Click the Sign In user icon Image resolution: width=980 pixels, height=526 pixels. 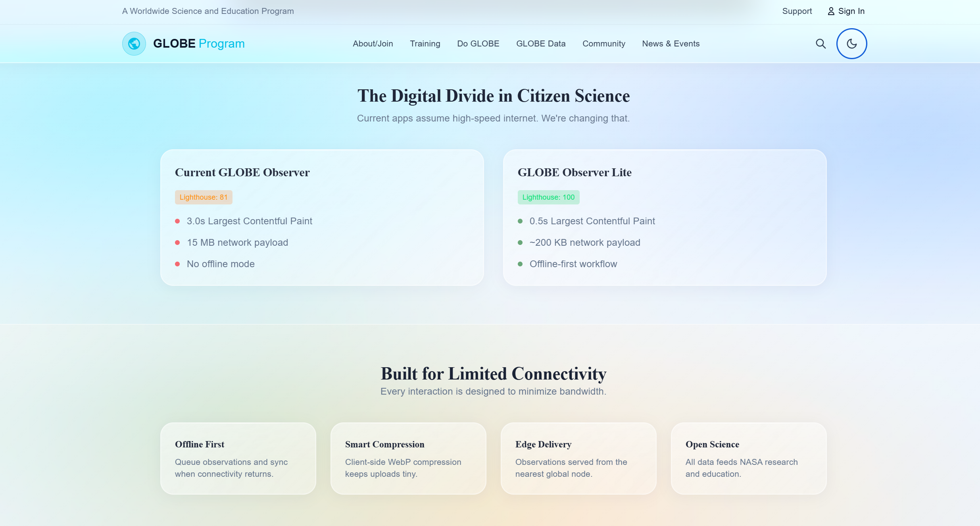pos(831,11)
